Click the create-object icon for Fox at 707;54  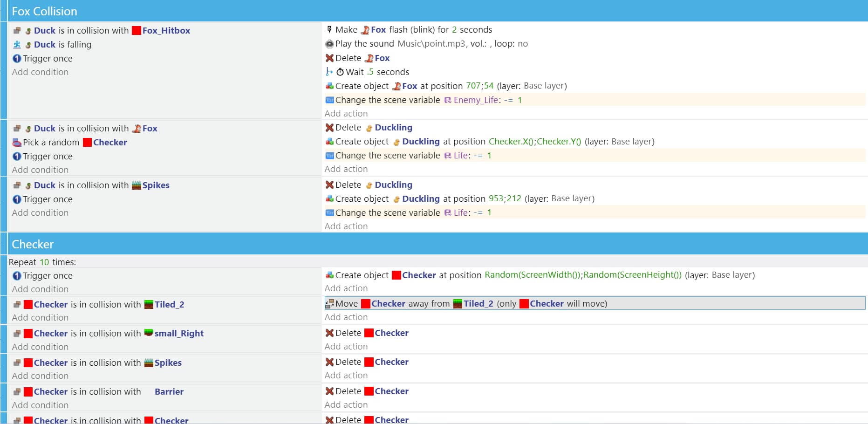(329, 86)
